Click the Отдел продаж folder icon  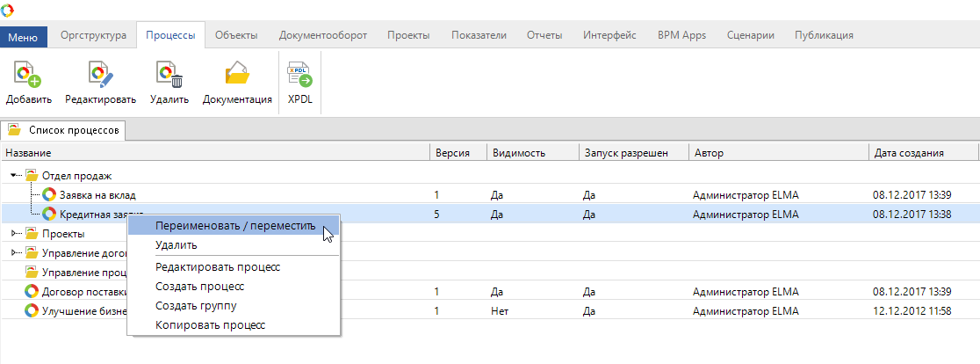pyautogui.click(x=32, y=176)
